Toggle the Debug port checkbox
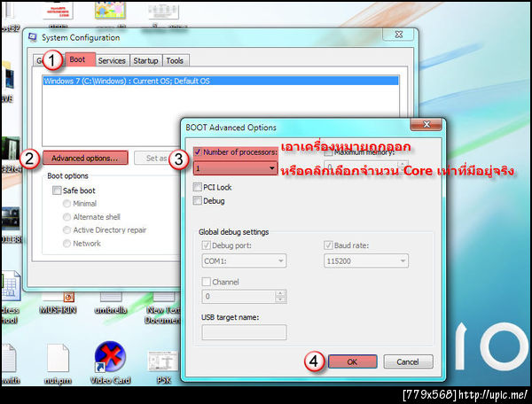The width and height of the screenshot is (532, 404). coord(206,245)
